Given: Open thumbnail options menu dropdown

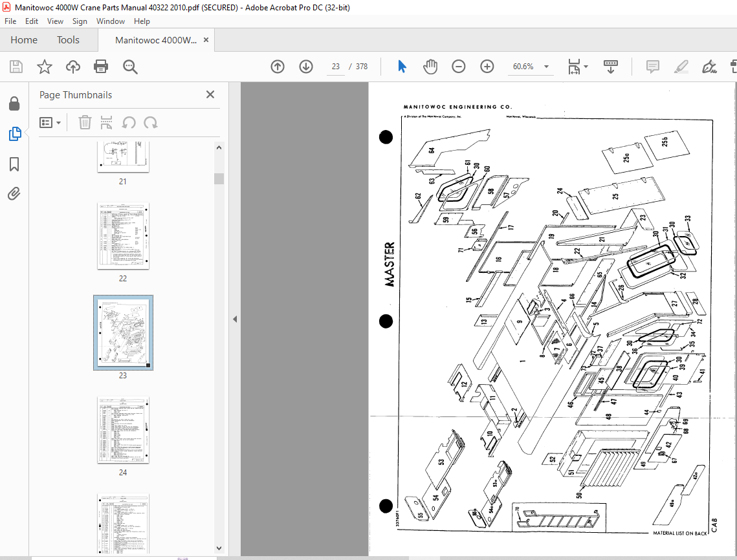Looking at the screenshot, I should coord(50,123).
